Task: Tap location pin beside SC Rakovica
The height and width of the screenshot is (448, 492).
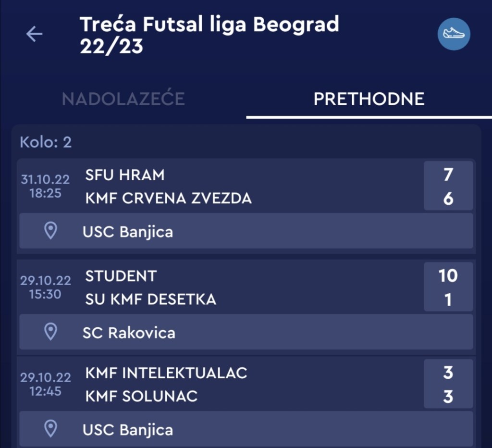Action: tap(50, 332)
